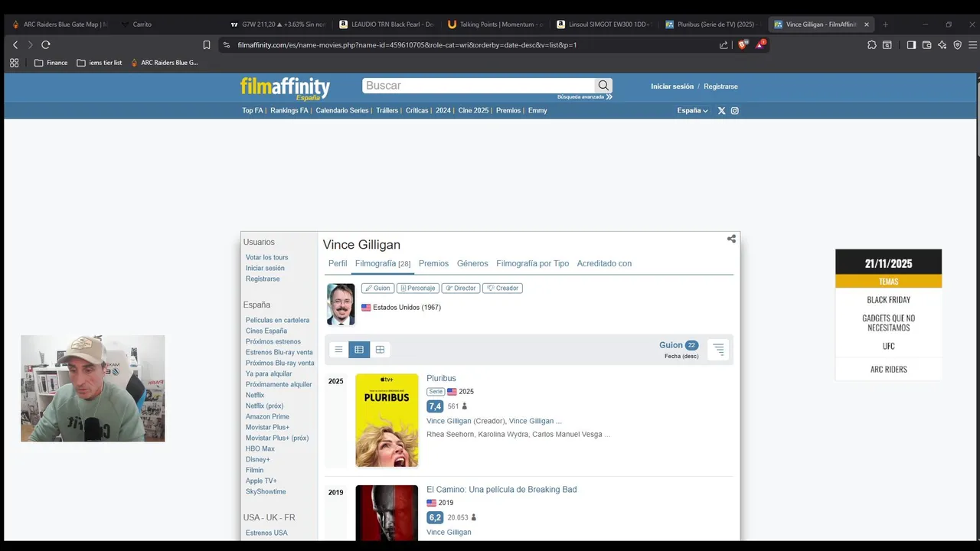
Task: Switch to the grid view icon
Action: [380, 350]
